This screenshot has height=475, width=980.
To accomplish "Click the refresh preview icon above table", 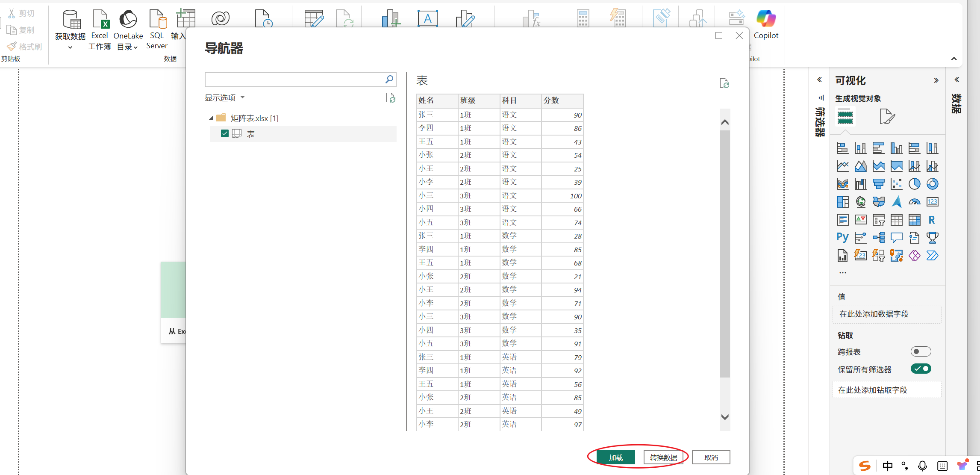I will [x=724, y=83].
